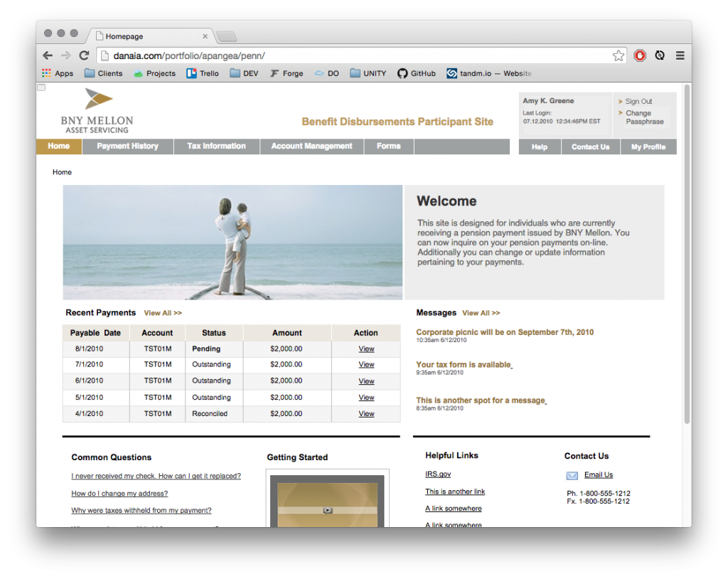Reload the page with the refresh icon
This screenshot has height=579, width=728.
point(84,55)
